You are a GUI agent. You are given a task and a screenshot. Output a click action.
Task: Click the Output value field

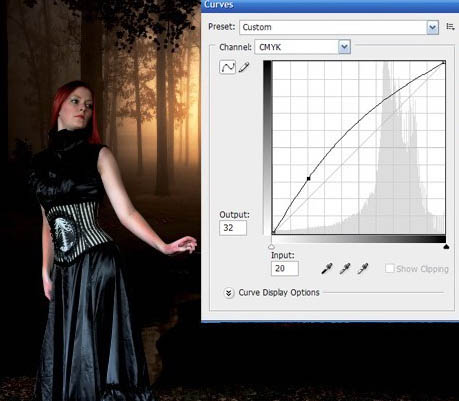[233, 228]
